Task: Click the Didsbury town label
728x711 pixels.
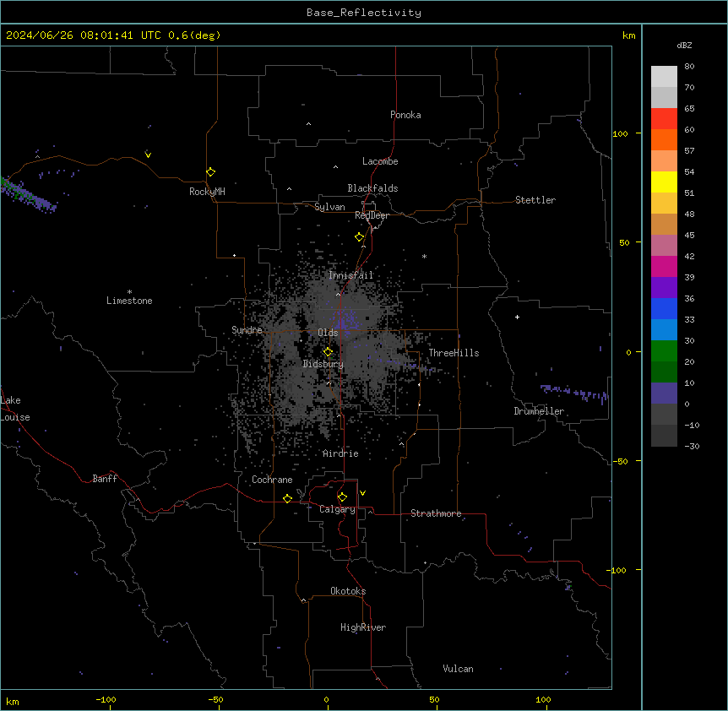Action: (x=323, y=364)
